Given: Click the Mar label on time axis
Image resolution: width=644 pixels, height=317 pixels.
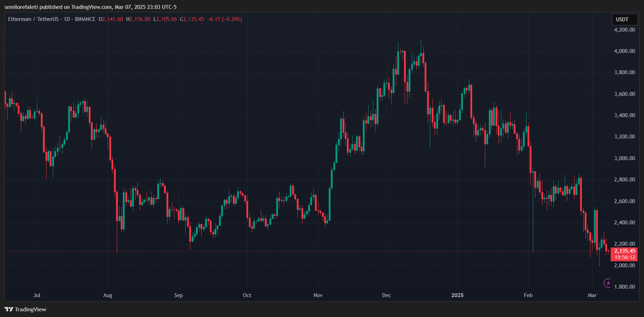Looking at the screenshot, I should point(592,295).
